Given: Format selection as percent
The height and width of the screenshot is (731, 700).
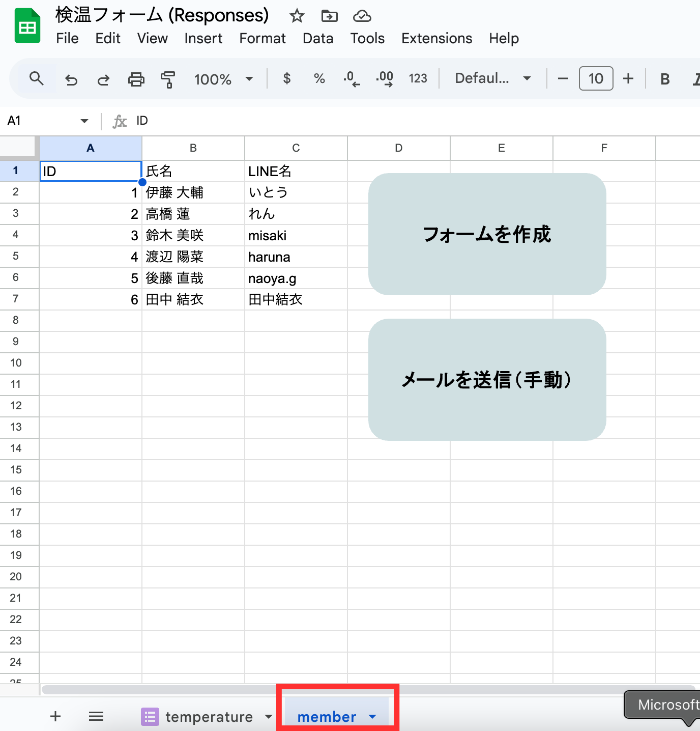Looking at the screenshot, I should (319, 78).
